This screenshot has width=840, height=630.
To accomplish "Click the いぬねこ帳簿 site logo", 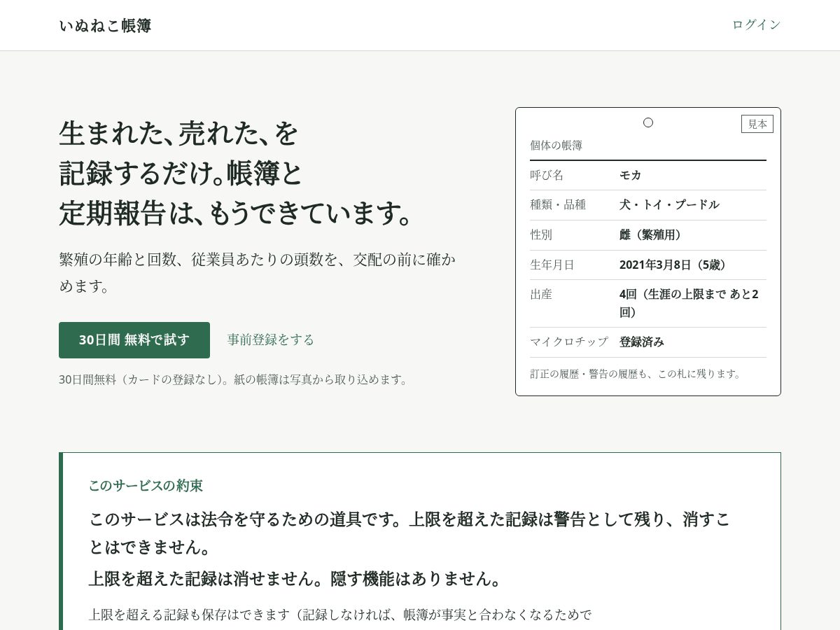I will [x=105, y=26].
